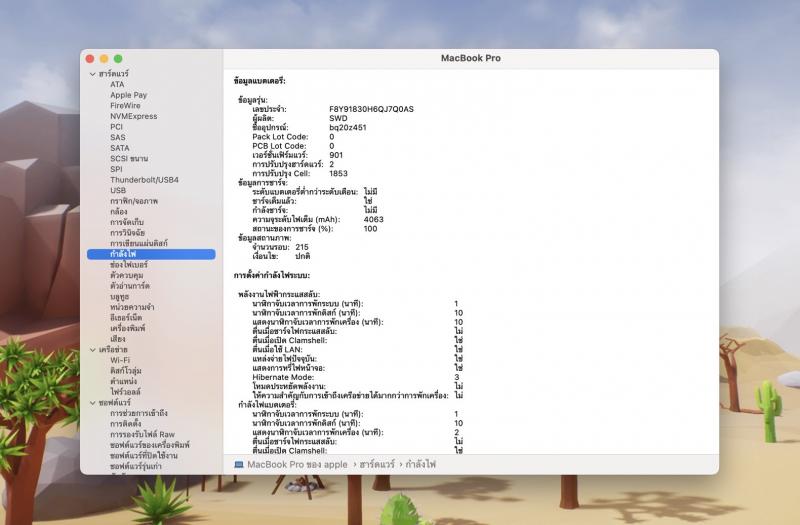Click the full charge capacity value 4063

(x=373, y=219)
